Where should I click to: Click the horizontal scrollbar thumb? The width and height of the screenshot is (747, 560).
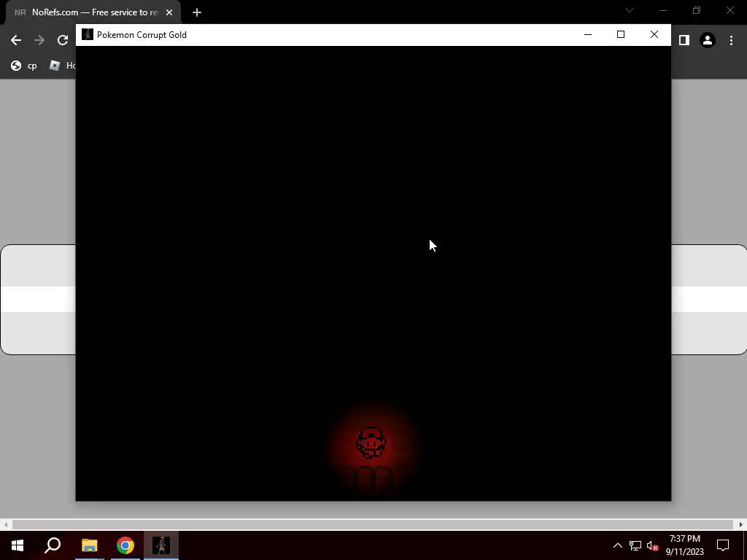(x=373, y=524)
